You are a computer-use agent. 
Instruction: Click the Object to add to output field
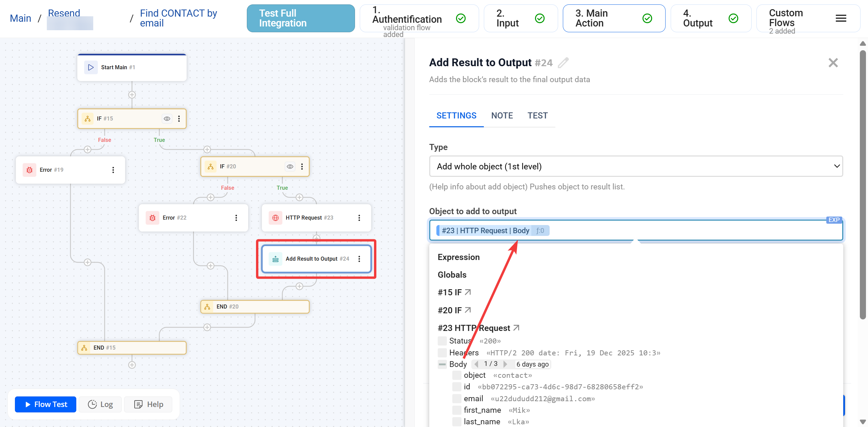[678, 230]
